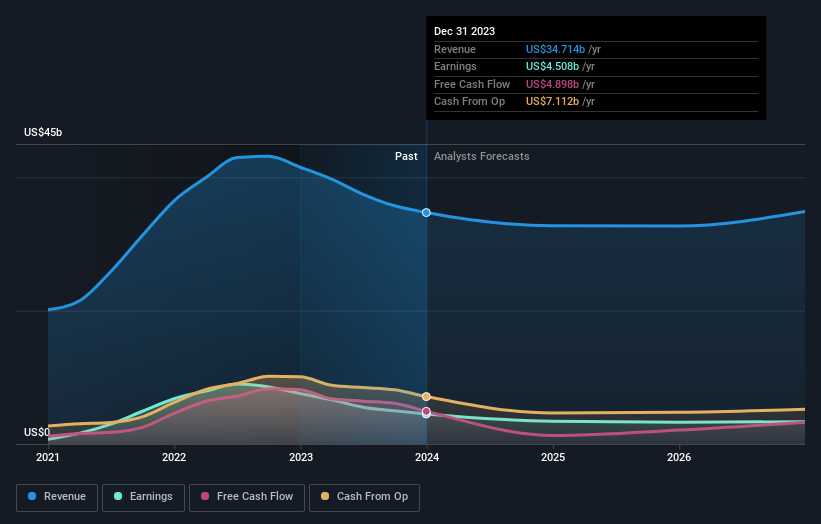The height and width of the screenshot is (524, 821).
Task: Click the Revenue label in the tooltip
Action: tap(455, 49)
